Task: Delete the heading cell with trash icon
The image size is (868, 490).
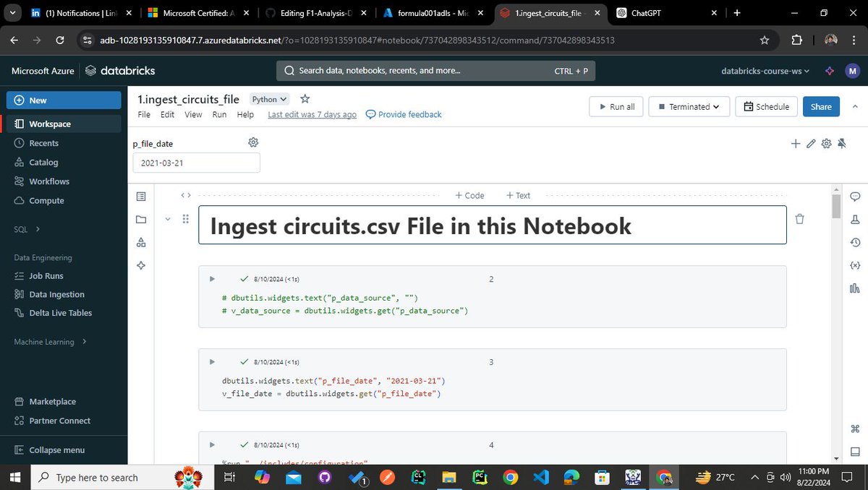Action: coord(799,218)
